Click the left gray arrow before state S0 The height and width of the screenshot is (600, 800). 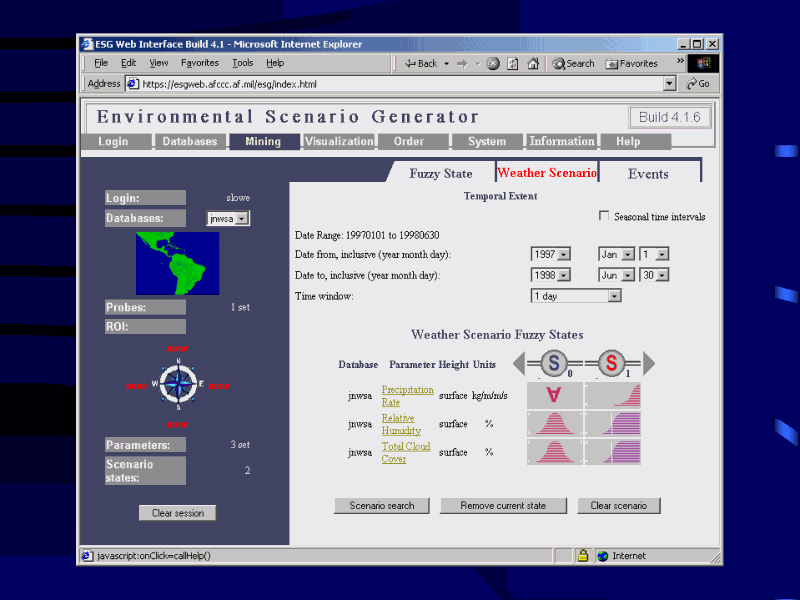[x=522, y=363]
